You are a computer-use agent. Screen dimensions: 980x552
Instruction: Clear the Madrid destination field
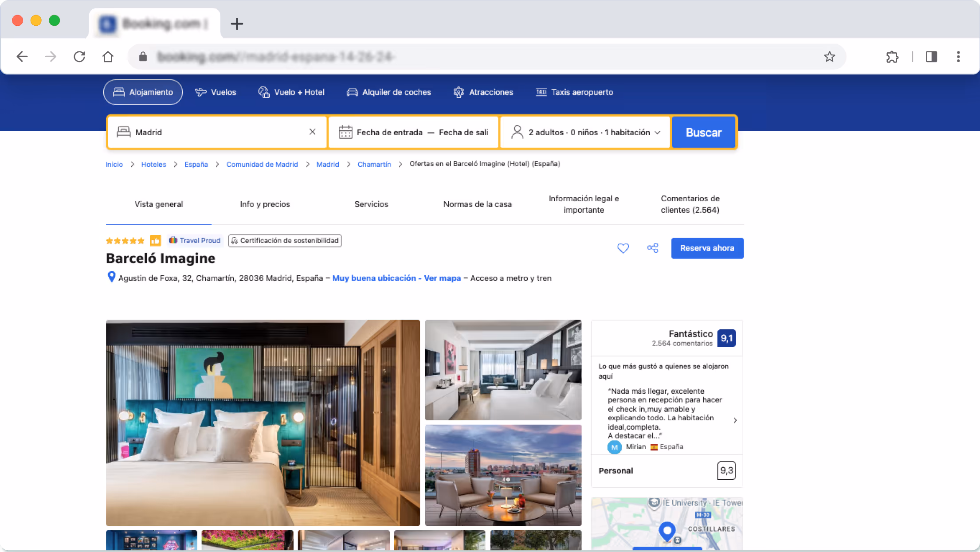(x=313, y=132)
